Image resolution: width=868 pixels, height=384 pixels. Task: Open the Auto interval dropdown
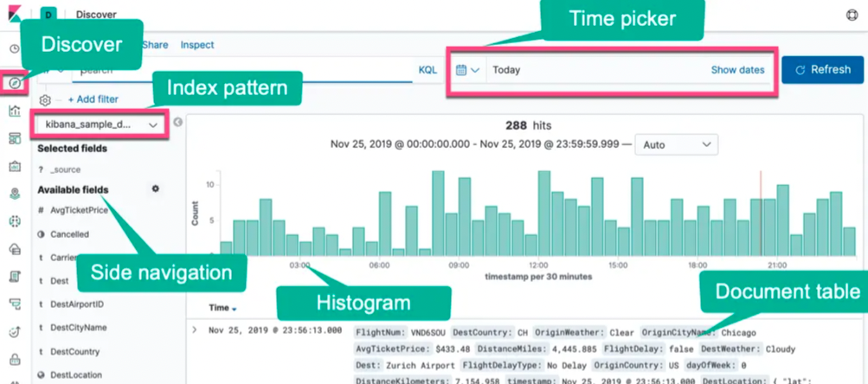click(x=677, y=144)
